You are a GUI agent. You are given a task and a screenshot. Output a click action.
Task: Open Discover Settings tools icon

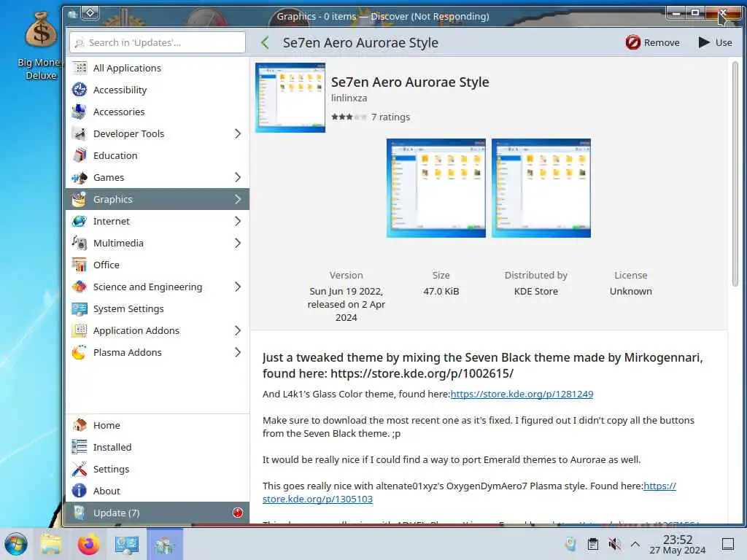80,469
